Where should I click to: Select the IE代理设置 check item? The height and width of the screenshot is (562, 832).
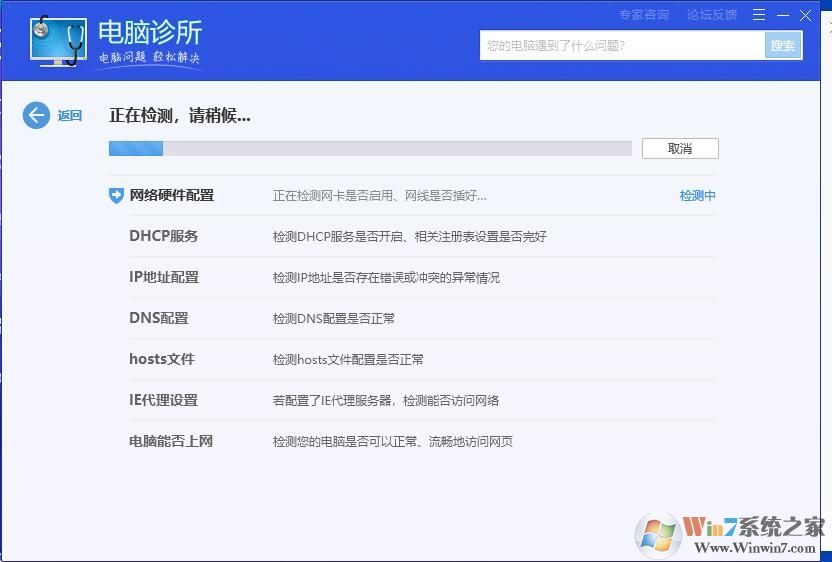(164, 400)
